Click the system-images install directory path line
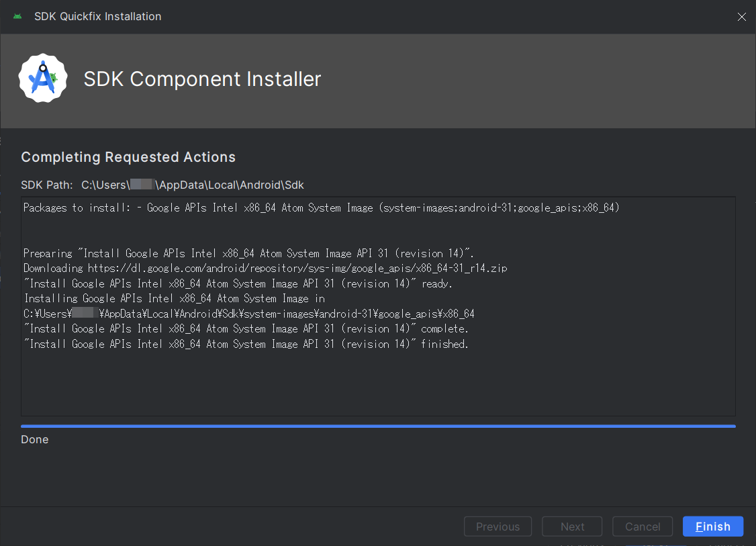The height and width of the screenshot is (546, 756). (249, 314)
